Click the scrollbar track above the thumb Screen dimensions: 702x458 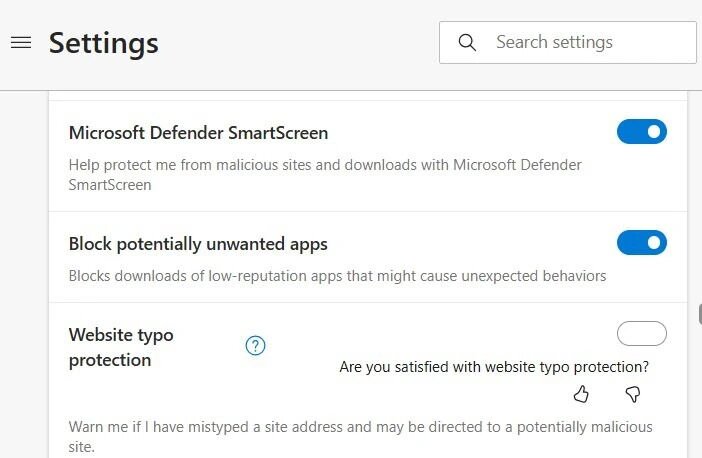[x=699, y=200]
